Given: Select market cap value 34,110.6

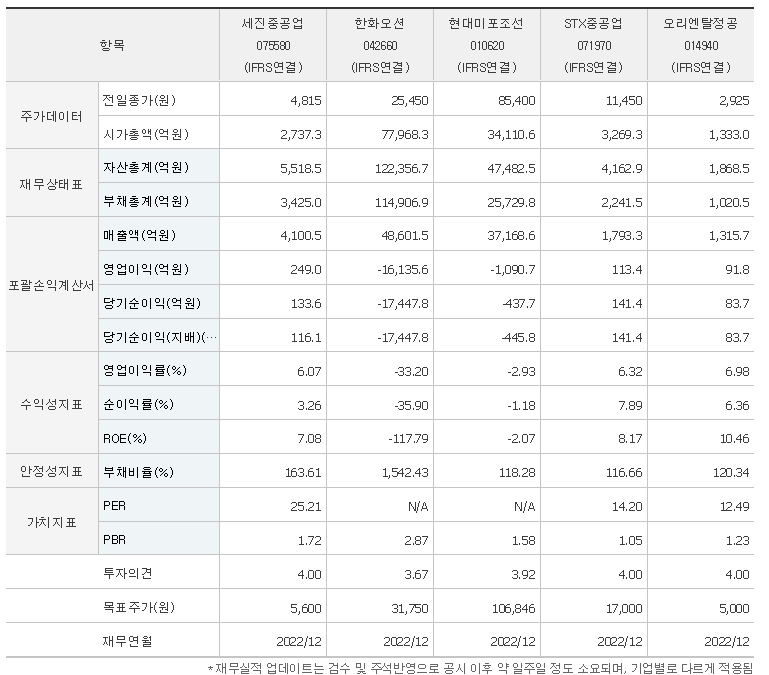Looking at the screenshot, I should 512,134.
